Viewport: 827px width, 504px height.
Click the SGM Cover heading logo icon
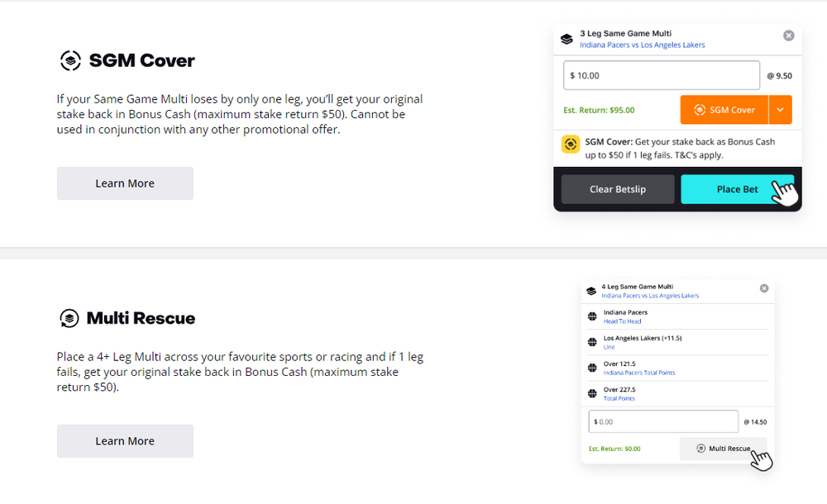(70, 60)
